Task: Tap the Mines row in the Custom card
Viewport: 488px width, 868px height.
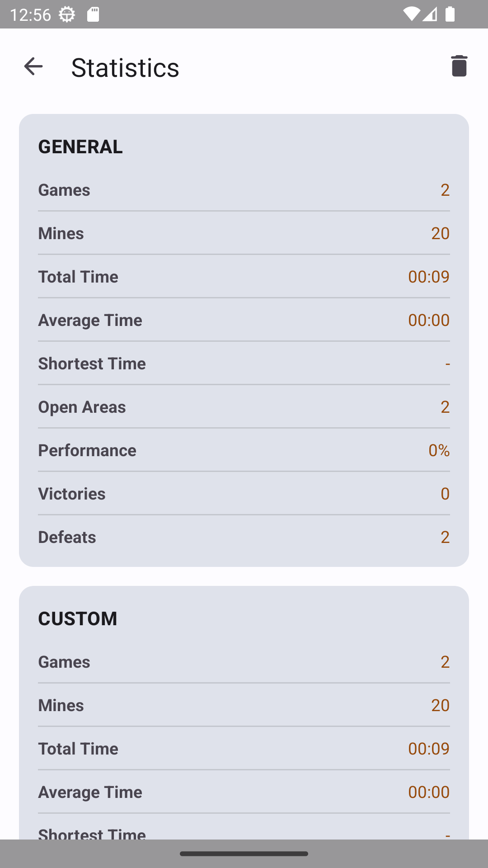Action: pos(244,705)
